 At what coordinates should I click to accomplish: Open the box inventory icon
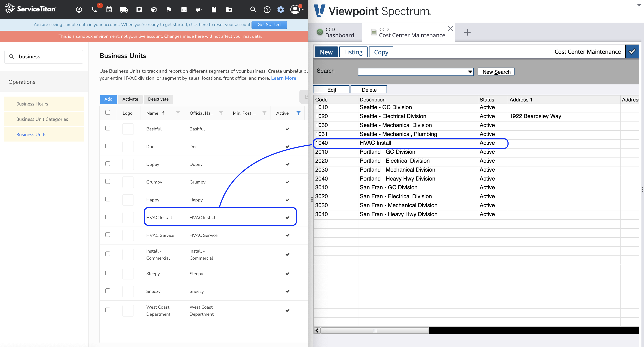pos(154,10)
